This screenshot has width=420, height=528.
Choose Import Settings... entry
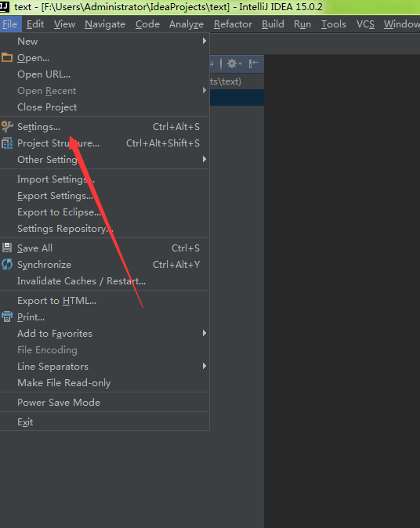(104, 179)
